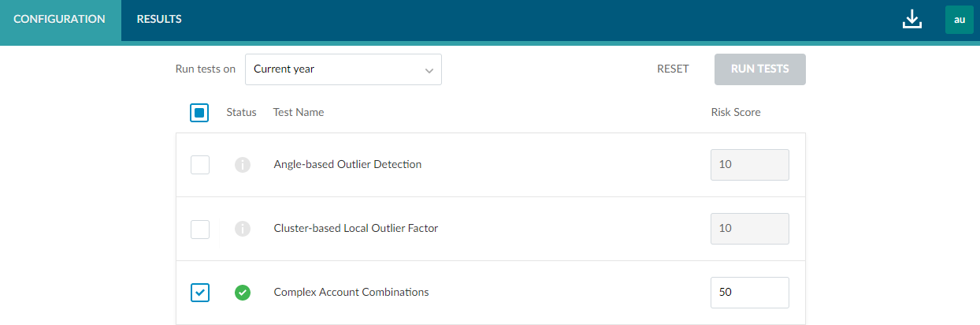Screen dimensions: 980x325
Task: Click the Run Tests button
Action: coord(759,69)
